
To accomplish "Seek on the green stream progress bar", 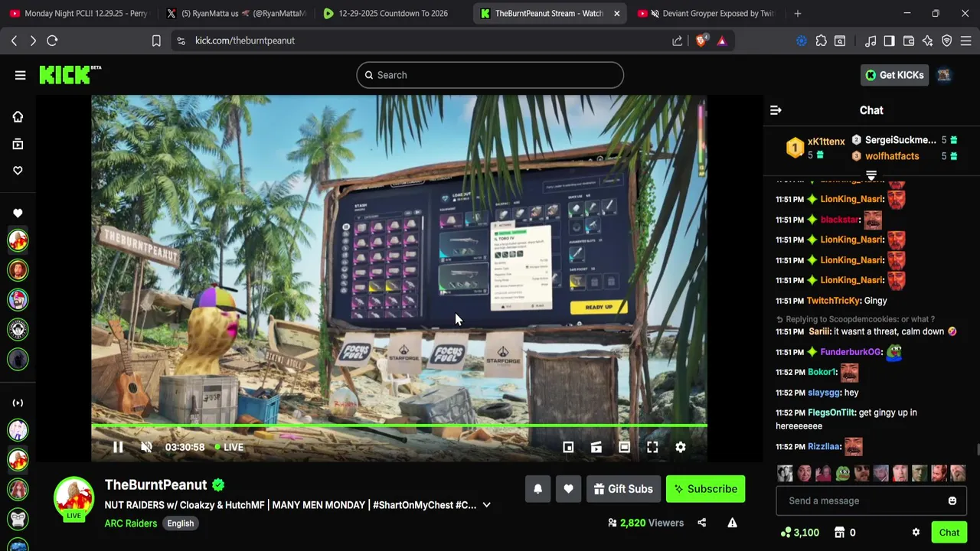I will coord(399,425).
